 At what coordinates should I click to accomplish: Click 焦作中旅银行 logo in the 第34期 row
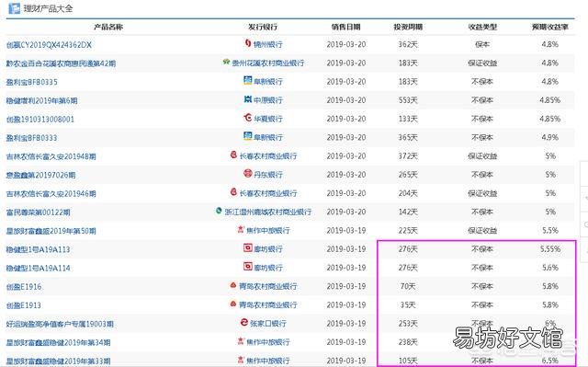241,340
